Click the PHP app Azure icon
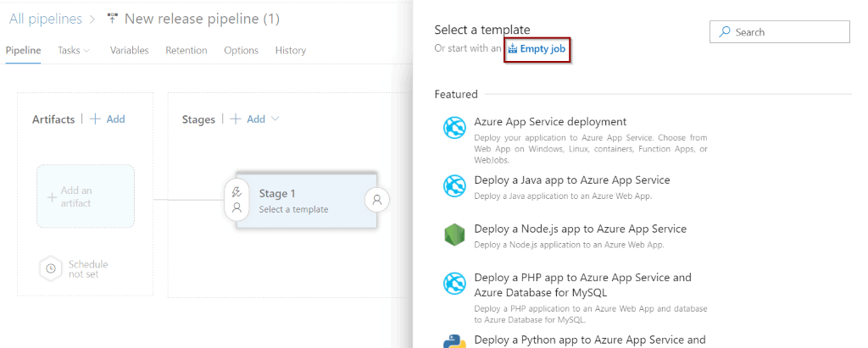The width and height of the screenshot is (868, 348). click(x=454, y=284)
